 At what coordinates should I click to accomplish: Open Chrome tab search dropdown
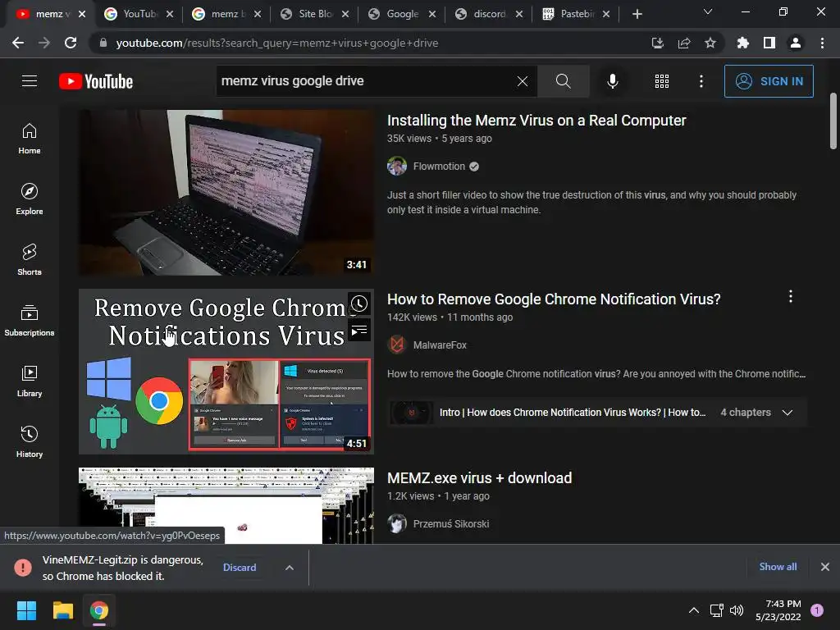(708, 11)
